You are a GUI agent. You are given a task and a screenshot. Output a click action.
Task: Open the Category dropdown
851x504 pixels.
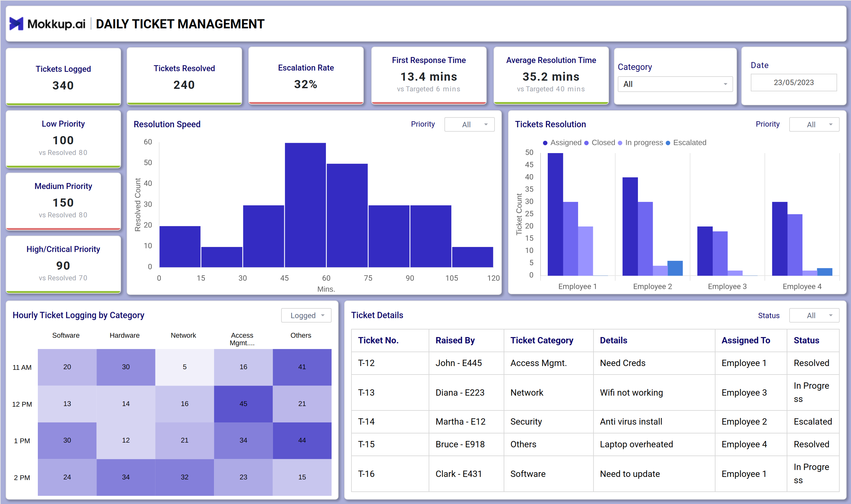[675, 84]
